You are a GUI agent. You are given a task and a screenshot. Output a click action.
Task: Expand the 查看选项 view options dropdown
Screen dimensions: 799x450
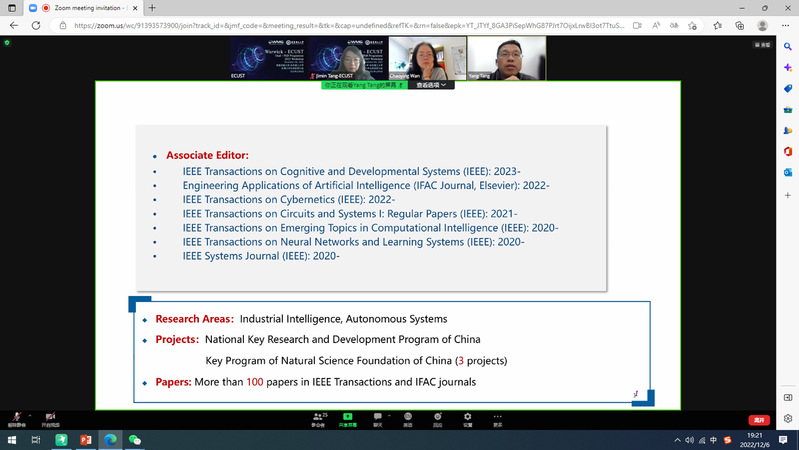431,85
